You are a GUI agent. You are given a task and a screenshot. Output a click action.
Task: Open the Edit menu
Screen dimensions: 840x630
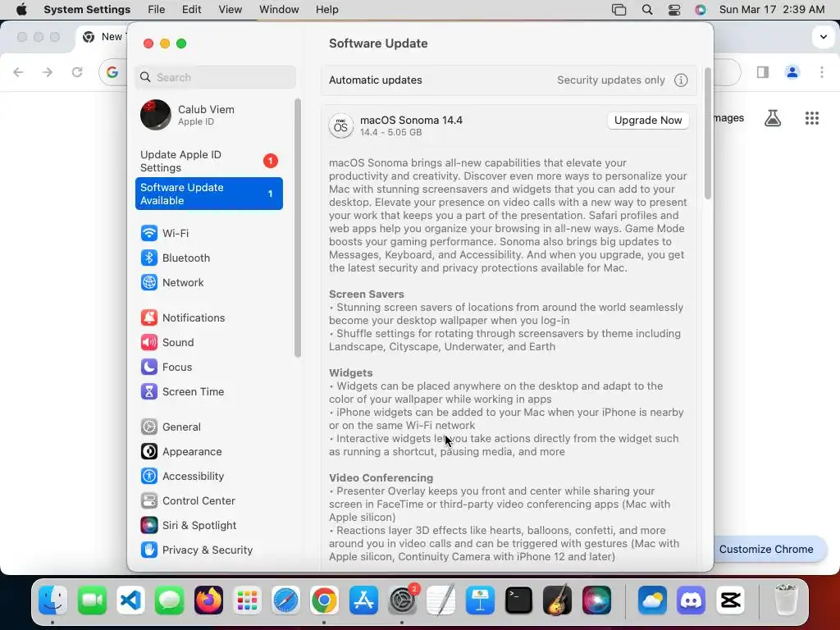tap(191, 10)
